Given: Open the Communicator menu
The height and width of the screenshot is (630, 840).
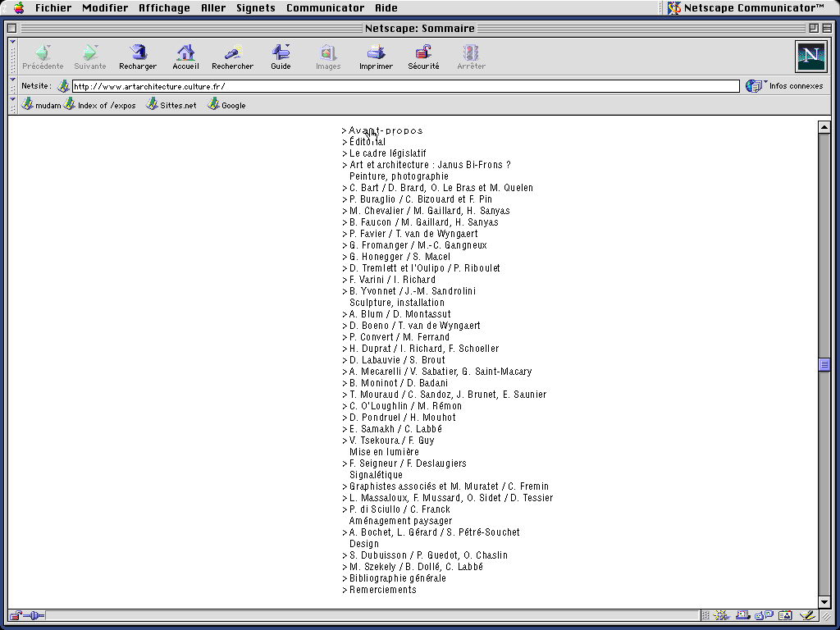Looking at the screenshot, I should click(x=325, y=8).
